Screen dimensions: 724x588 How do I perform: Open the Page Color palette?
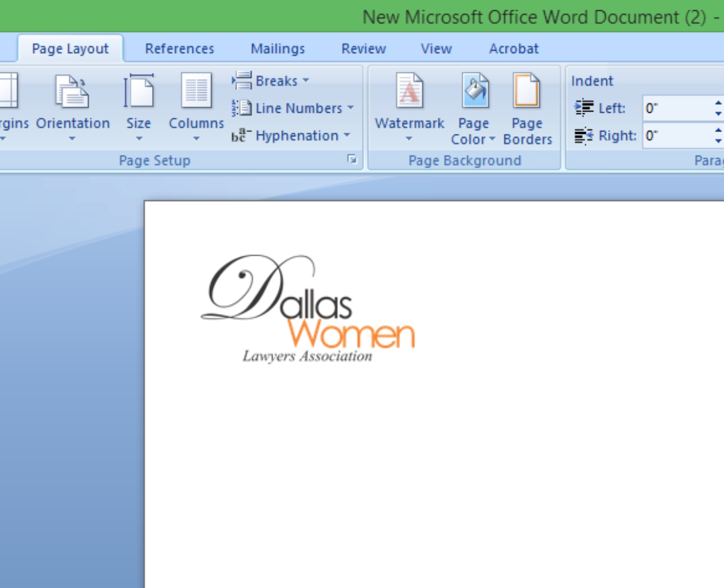tap(473, 107)
